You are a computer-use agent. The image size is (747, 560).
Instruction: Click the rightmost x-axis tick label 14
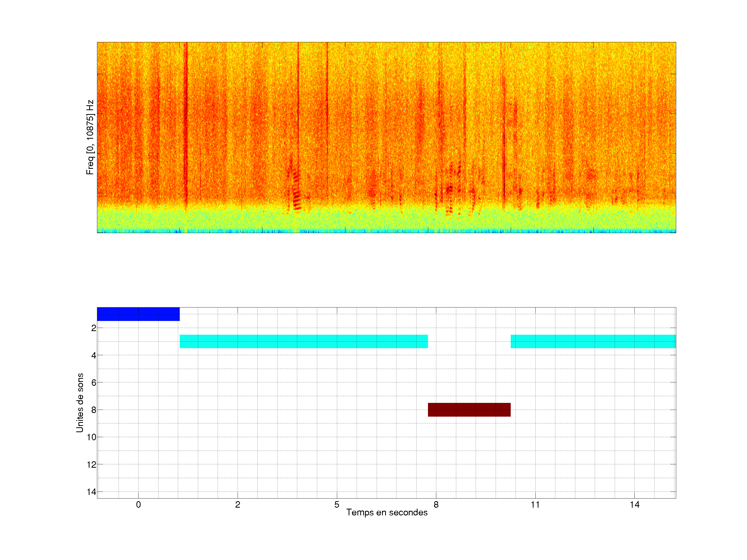click(634, 505)
